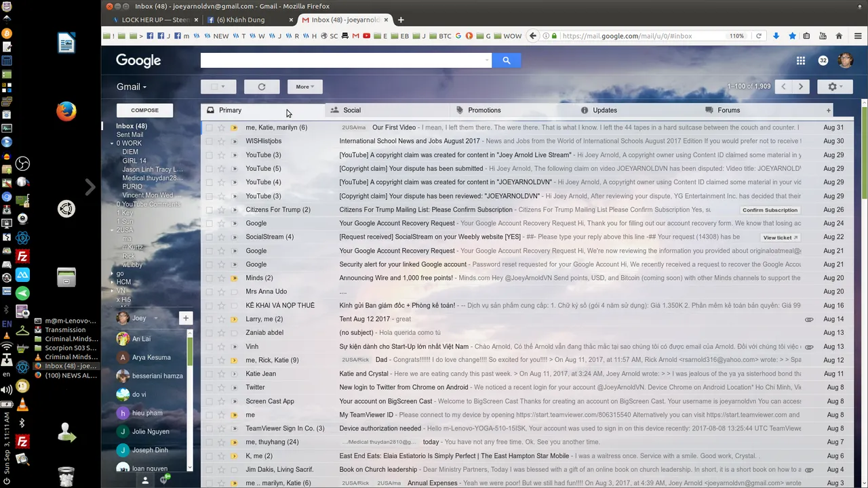Open Joey chat status dropdown
The width and height of the screenshot is (868, 488).
coord(155,318)
